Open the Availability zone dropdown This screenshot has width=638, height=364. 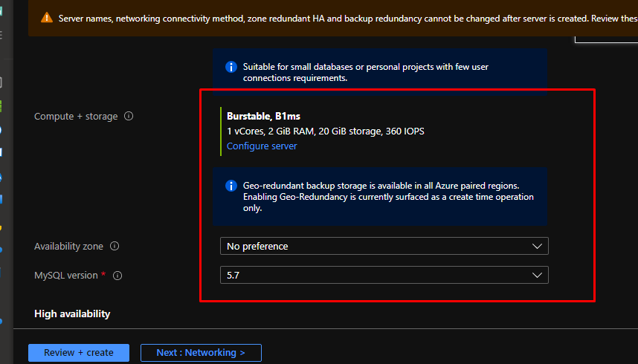pyautogui.click(x=384, y=246)
